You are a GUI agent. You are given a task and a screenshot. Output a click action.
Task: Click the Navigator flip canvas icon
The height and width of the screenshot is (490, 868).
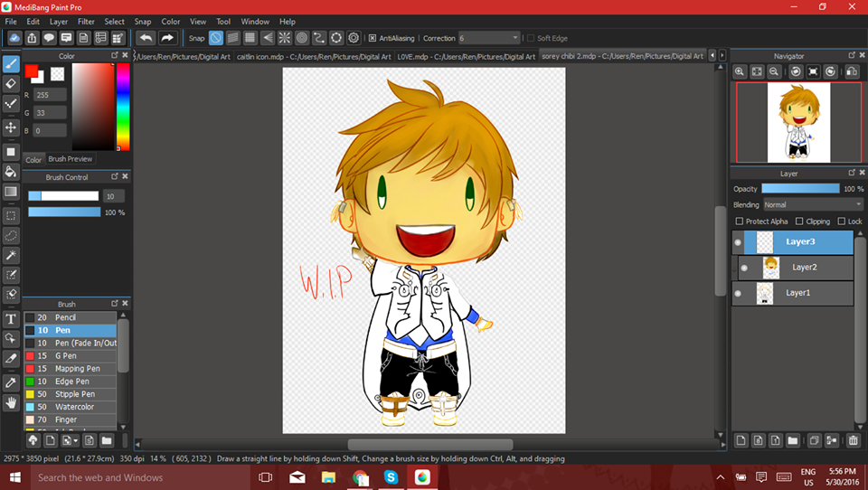pos(852,71)
